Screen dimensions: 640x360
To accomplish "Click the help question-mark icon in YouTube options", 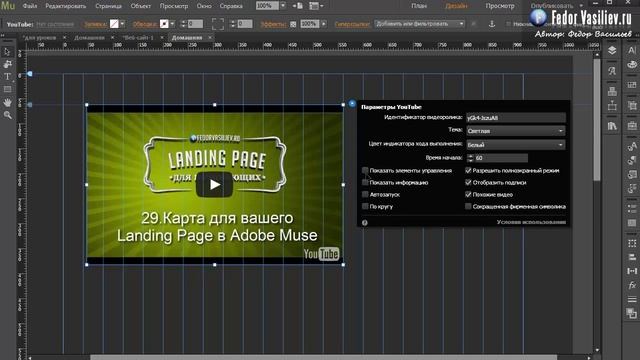I will [364, 223].
